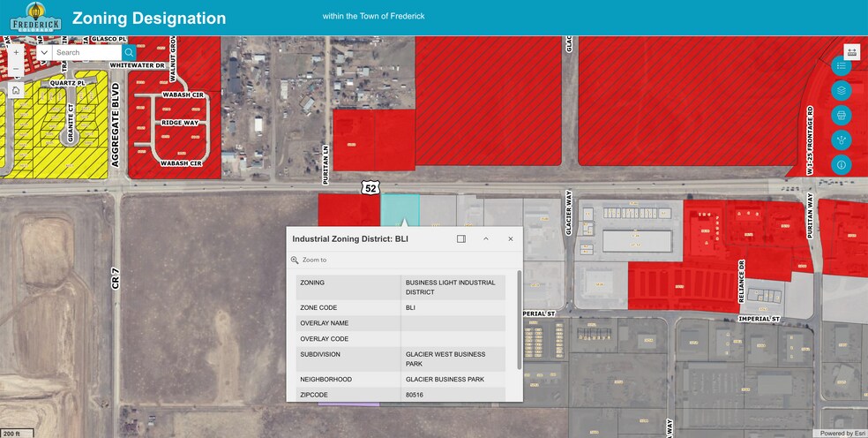The width and height of the screenshot is (868, 438).
Task: Close the Industrial Zoning District popup
Action: click(x=510, y=238)
